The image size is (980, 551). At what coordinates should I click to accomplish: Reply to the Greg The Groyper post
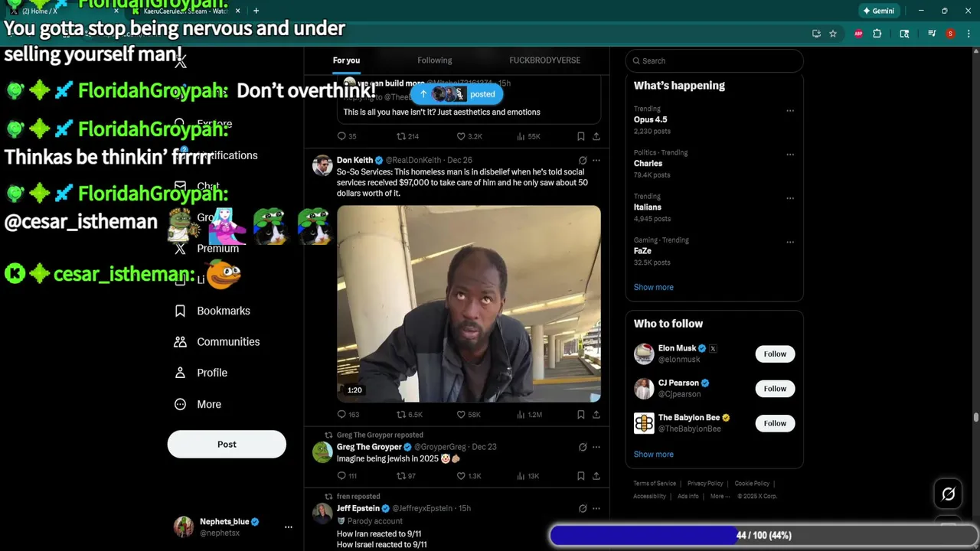click(x=347, y=475)
